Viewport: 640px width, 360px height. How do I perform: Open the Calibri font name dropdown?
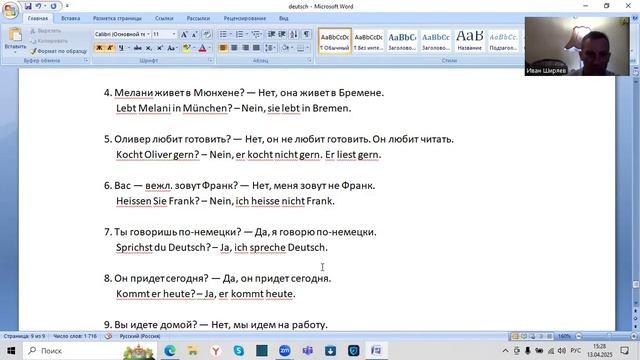149,34
